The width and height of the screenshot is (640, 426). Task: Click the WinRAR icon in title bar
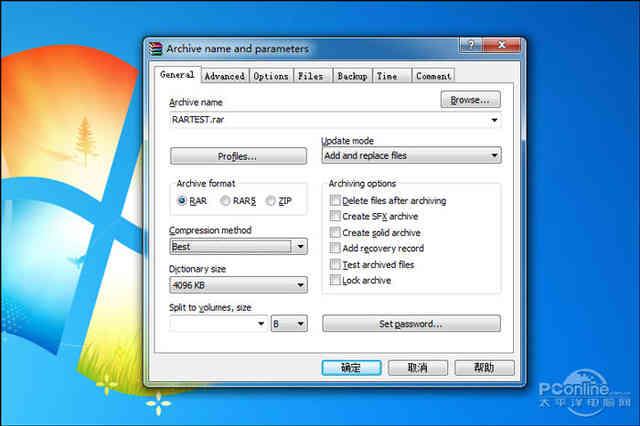155,48
